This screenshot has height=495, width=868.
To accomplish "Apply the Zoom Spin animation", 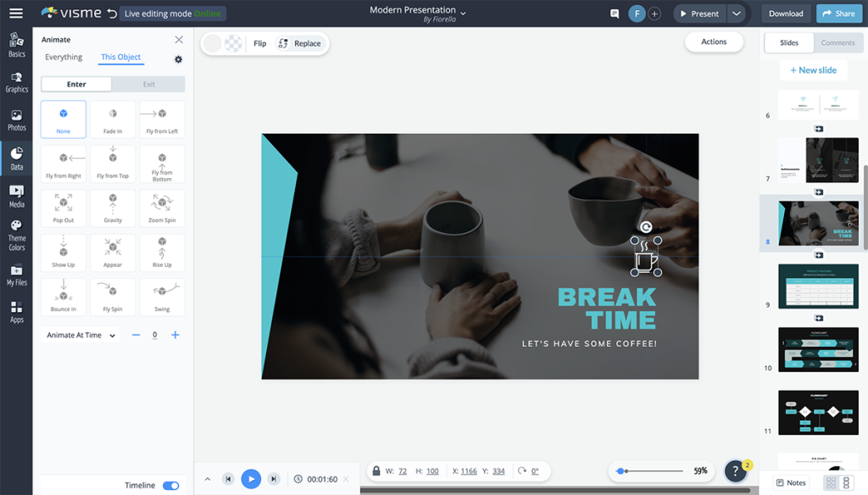I will (x=162, y=208).
